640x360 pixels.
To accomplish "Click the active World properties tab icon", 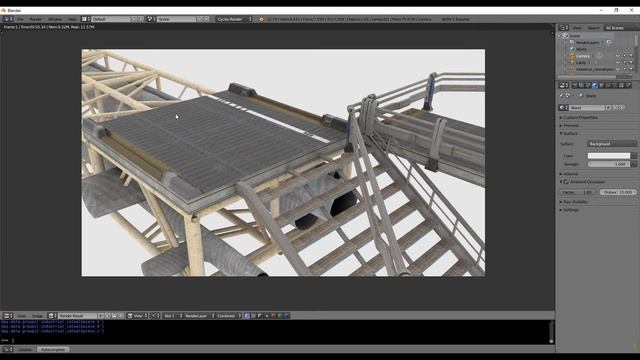I will coord(595,85).
